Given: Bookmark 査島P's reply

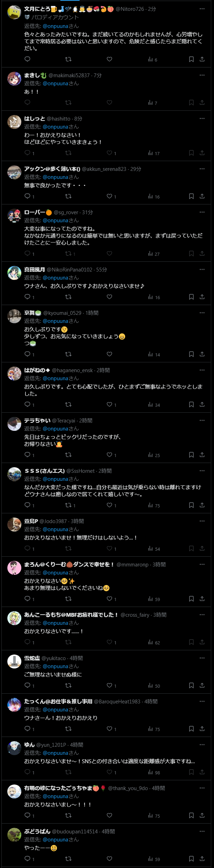Looking at the screenshot, I should tap(191, 548).
